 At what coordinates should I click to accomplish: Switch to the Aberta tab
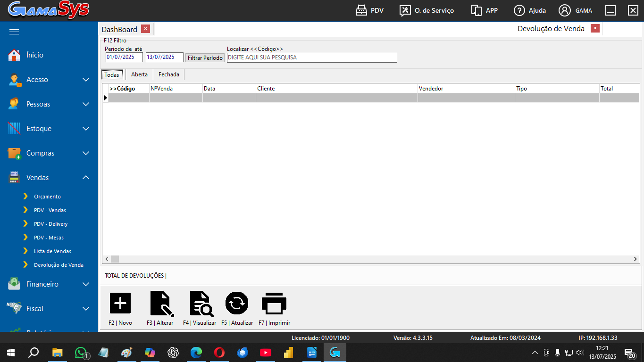click(x=139, y=74)
